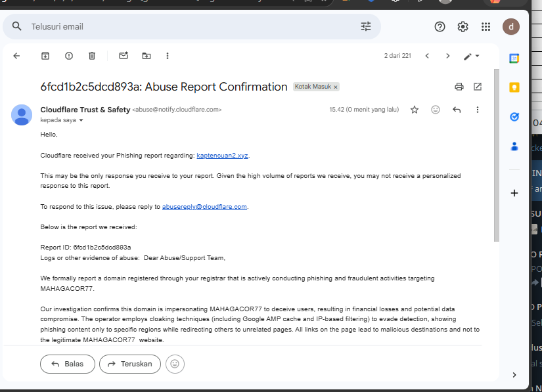
Task: Open kaptencuan2.xyz link
Action: pos(222,156)
